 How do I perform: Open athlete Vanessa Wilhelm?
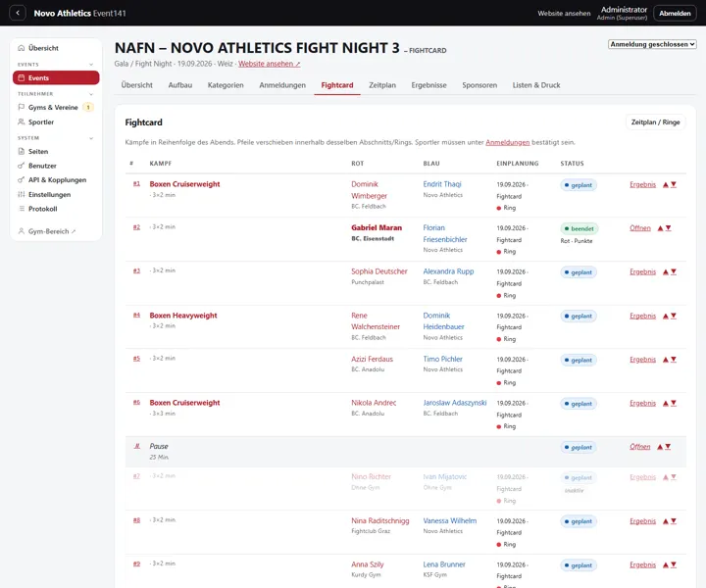[x=449, y=520]
